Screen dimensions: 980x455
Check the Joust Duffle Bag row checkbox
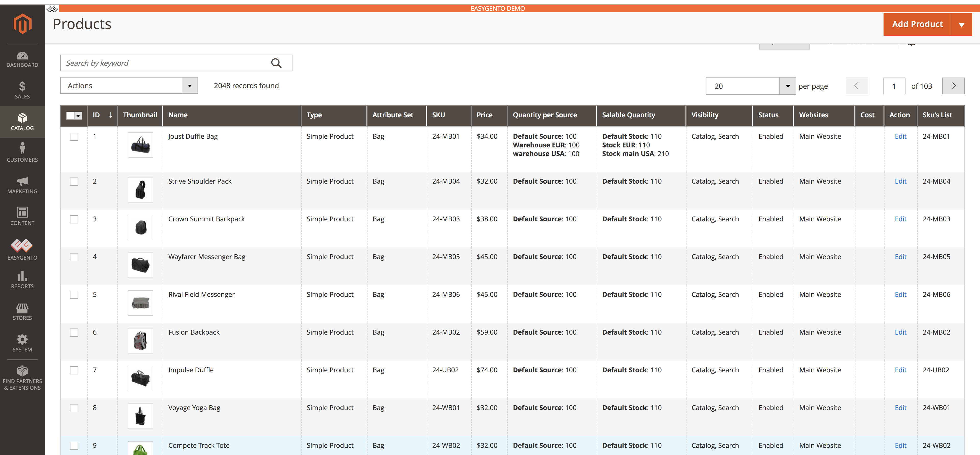[74, 136]
